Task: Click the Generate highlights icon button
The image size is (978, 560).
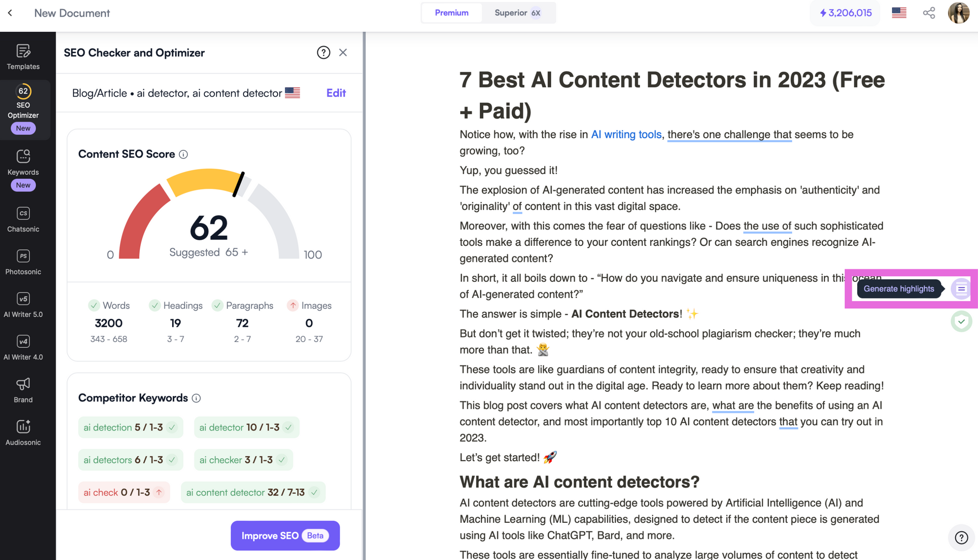Action: [961, 289]
